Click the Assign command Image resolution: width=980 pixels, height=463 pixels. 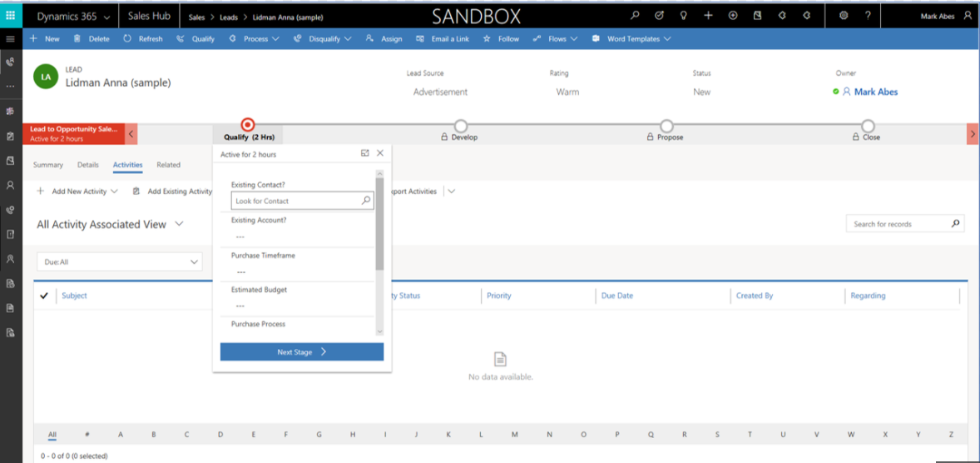pos(384,39)
